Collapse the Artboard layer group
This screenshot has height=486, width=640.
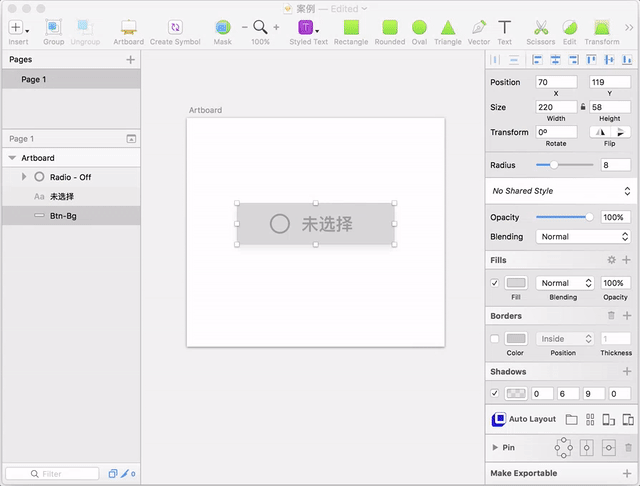pos(12,158)
